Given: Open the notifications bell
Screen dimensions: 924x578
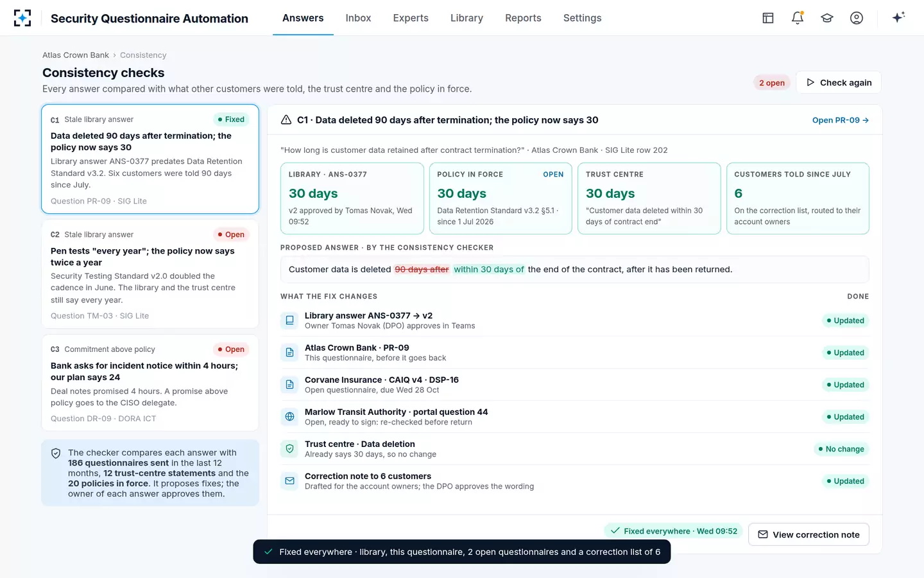Looking at the screenshot, I should tap(798, 18).
